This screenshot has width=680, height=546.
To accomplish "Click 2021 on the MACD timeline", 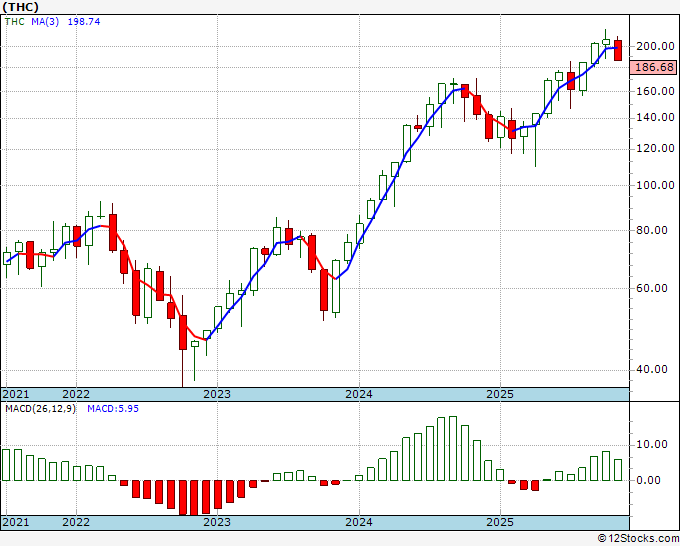I will point(16,522).
